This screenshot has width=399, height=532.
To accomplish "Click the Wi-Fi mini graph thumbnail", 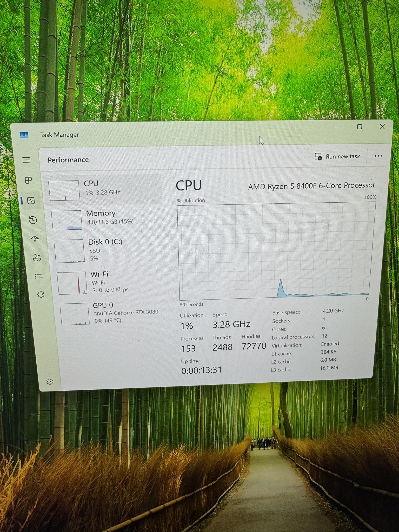I will coord(72,283).
